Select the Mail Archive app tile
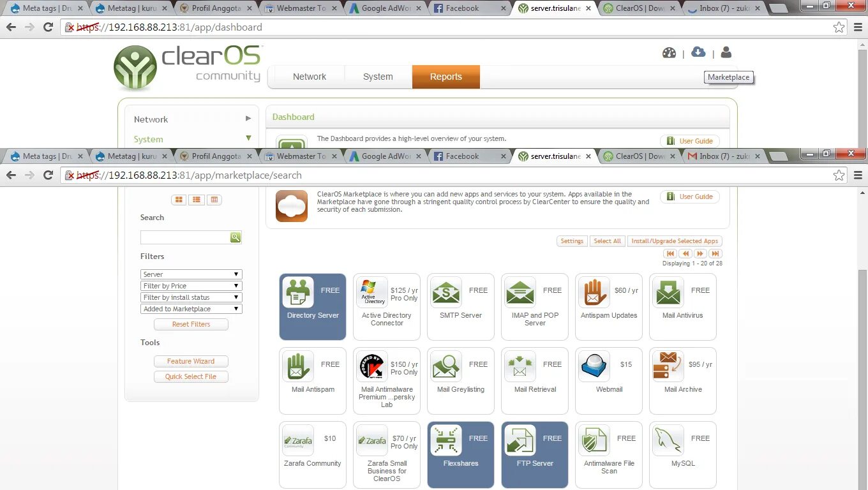Image resolution: width=868 pixels, height=490 pixels. (683, 381)
